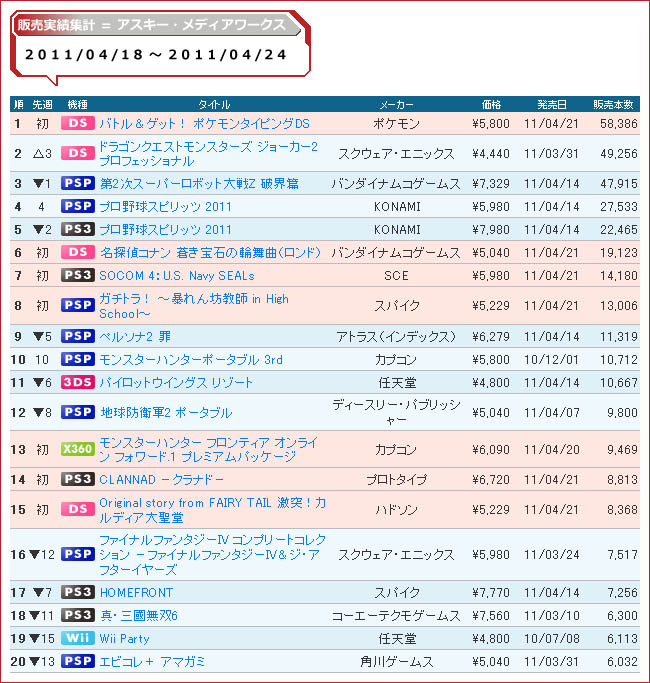Viewport: 650px width, 683px height.
Task: Click the PSP badge beside モンスターハンターポータブル 3rd
Action: click(78, 359)
